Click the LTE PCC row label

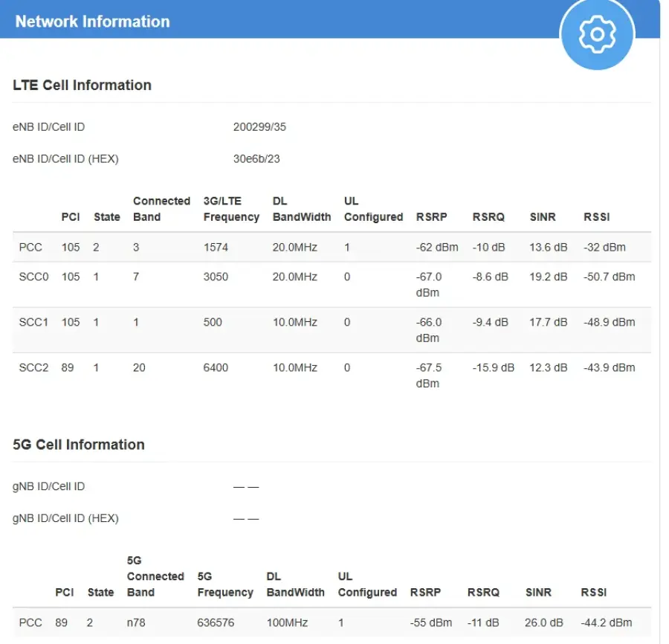coord(30,247)
